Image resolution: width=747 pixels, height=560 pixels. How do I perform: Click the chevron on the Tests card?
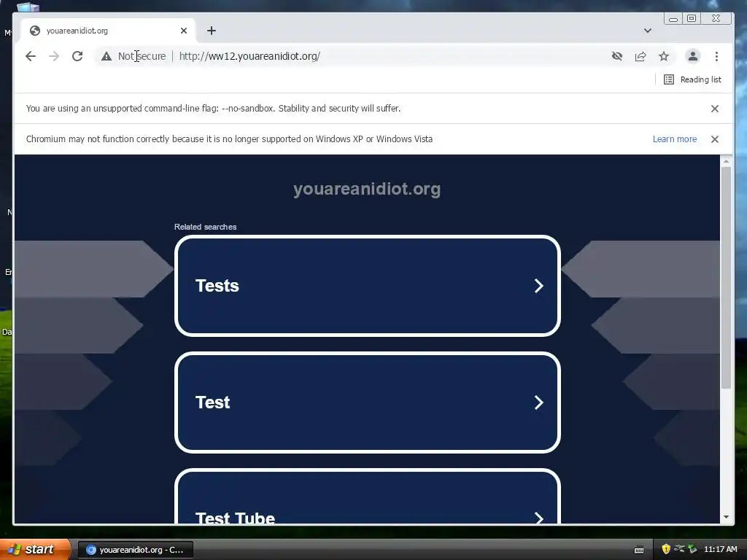point(539,286)
